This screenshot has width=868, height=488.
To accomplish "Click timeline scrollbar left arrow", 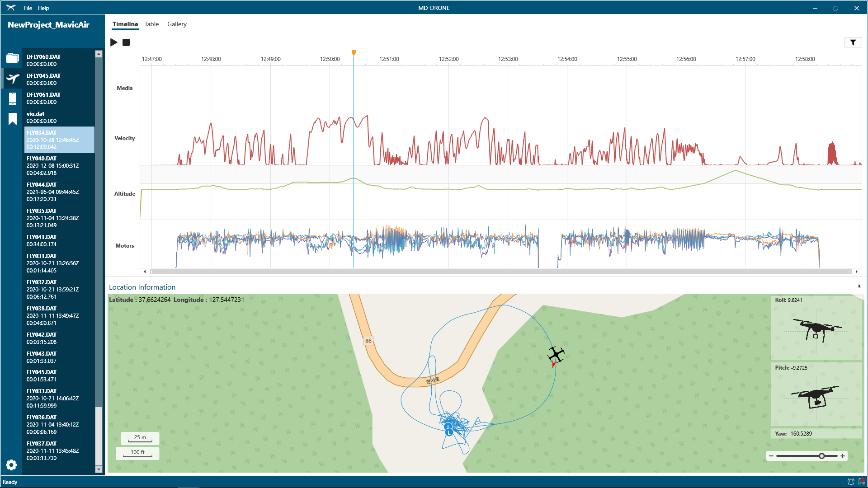I will pos(144,272).
